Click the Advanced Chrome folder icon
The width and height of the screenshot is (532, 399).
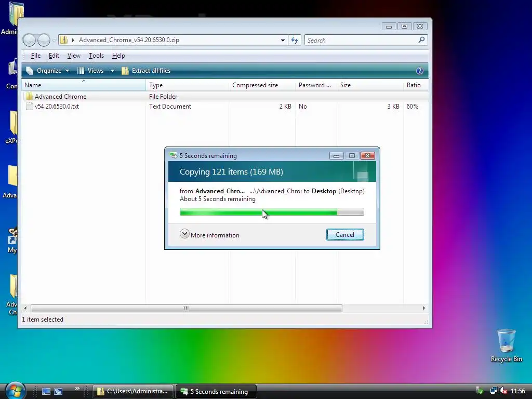click(29, 96)
